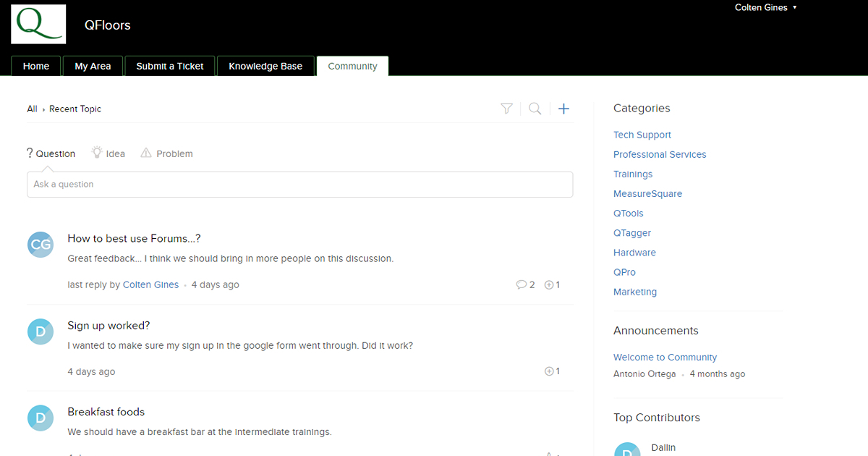Click 4 days ago on Sign up post

pyautogui.click(x=91, y=371)
